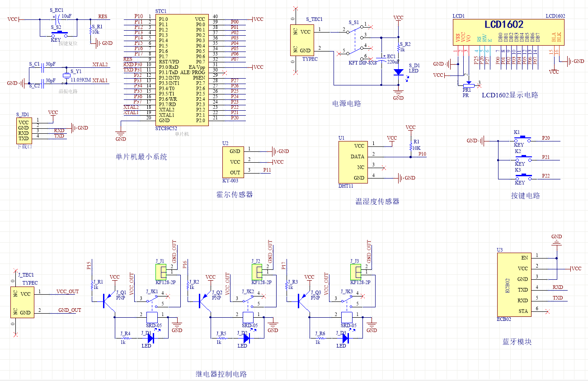Select the DHT11 sensor block U1
588x381 pixels.
(353, 162)
